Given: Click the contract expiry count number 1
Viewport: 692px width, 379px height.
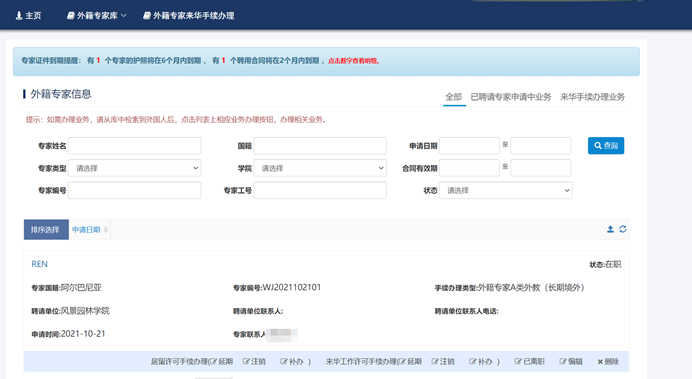Looking at the screenshot, I should [x=224, y=60].
